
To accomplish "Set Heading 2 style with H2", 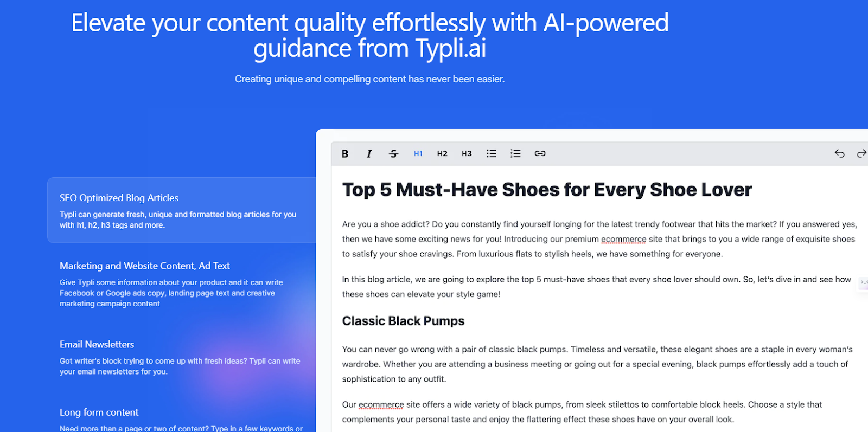I will 443,154.
